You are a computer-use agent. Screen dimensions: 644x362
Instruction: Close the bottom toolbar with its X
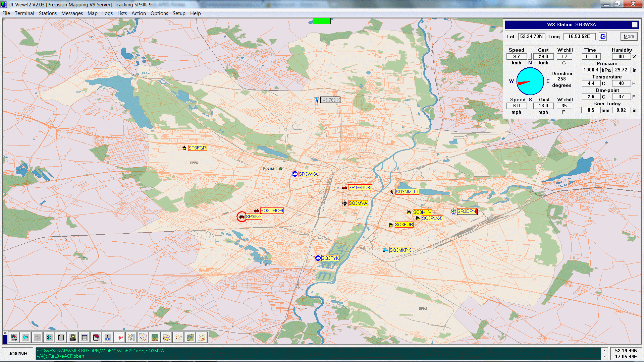(x=5, y=333)
